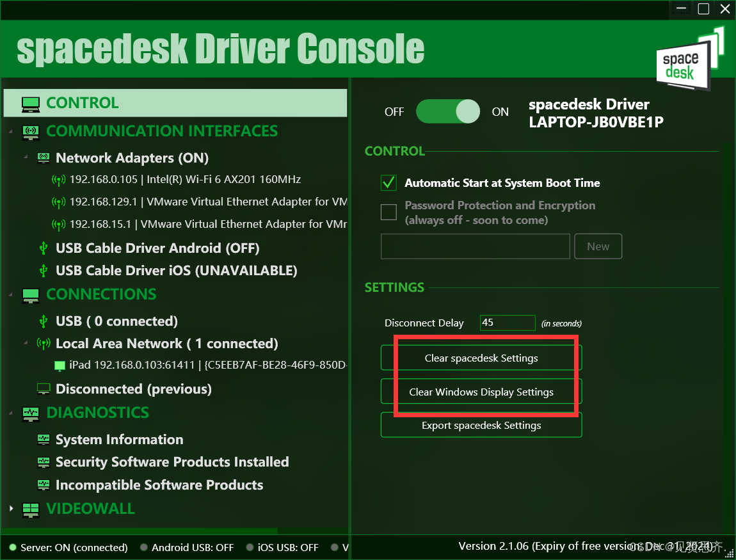
Task: Select Disconnected (previous) row
Action: 133,389
